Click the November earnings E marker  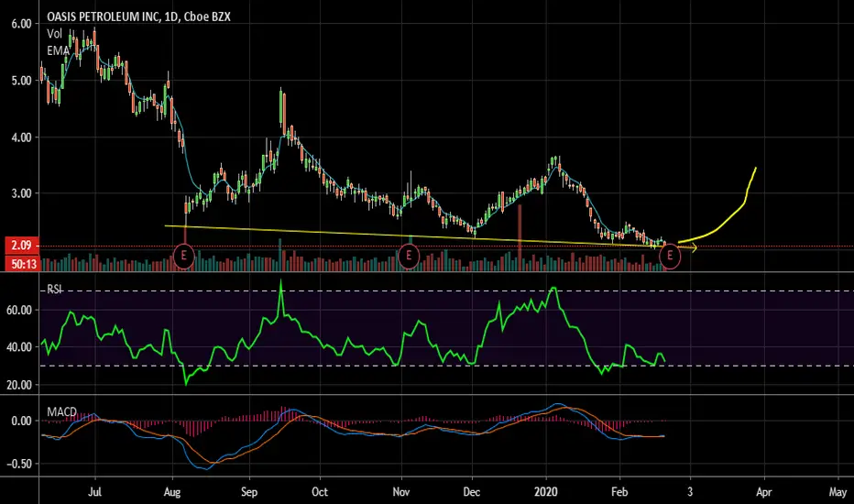tap(409, 256)
